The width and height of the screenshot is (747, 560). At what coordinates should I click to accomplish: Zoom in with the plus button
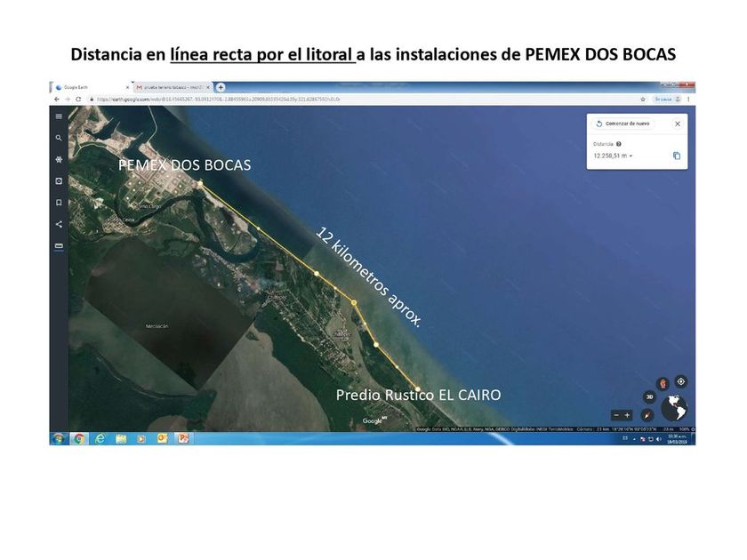coord(628,415)
